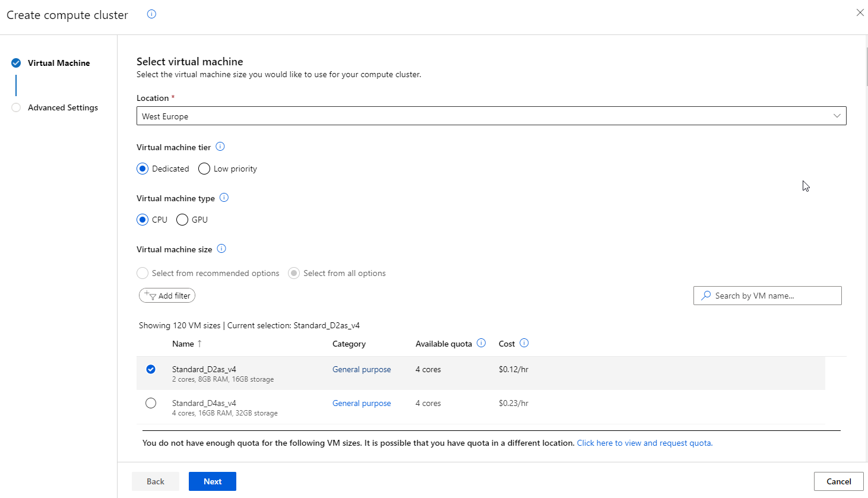Go to the Advanced Settings step
Screen dimensions: 868x498
(x=62, y=107)
